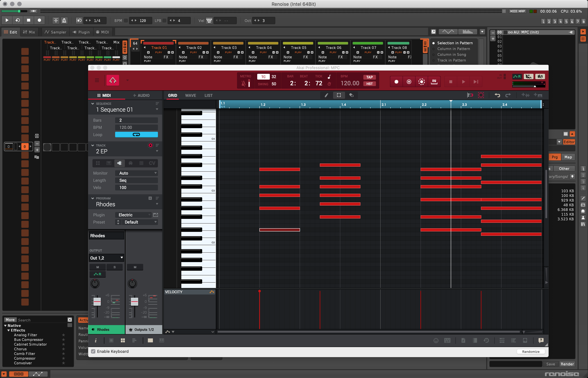The image size is (588, 378).
Task: Collapse the PROGRAM section chevron
Action: coord(93,198)
